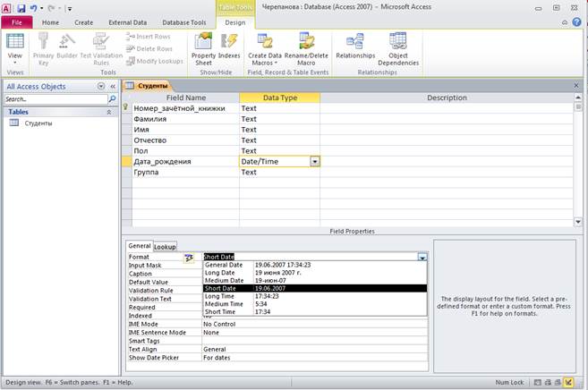Image resolution: width=588 pixels, height=390 pixels.
Task: Open Customize Quick Access Toolbar dropdown
Action: pos(70,8)
